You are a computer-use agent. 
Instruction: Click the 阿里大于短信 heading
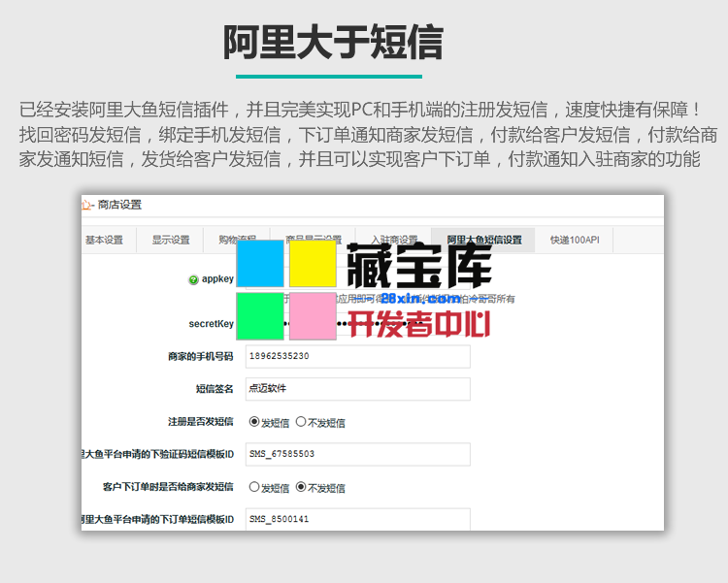click(x=333, y=43)
